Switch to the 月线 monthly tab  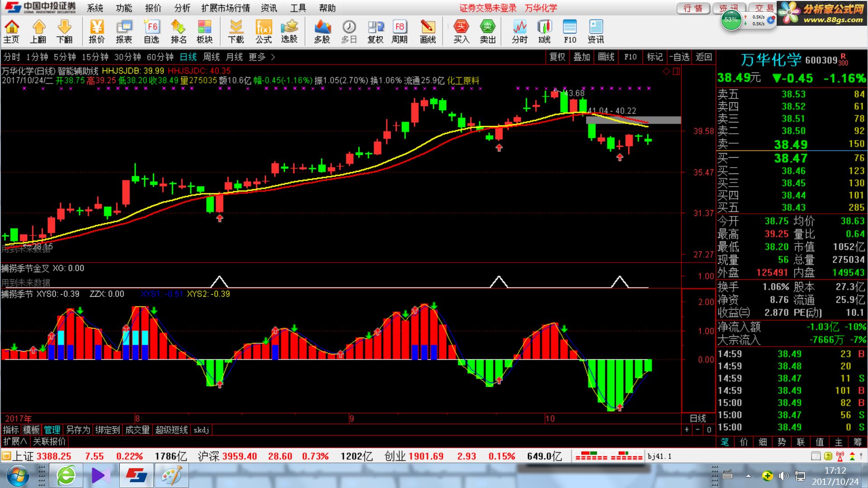point(234,57)
